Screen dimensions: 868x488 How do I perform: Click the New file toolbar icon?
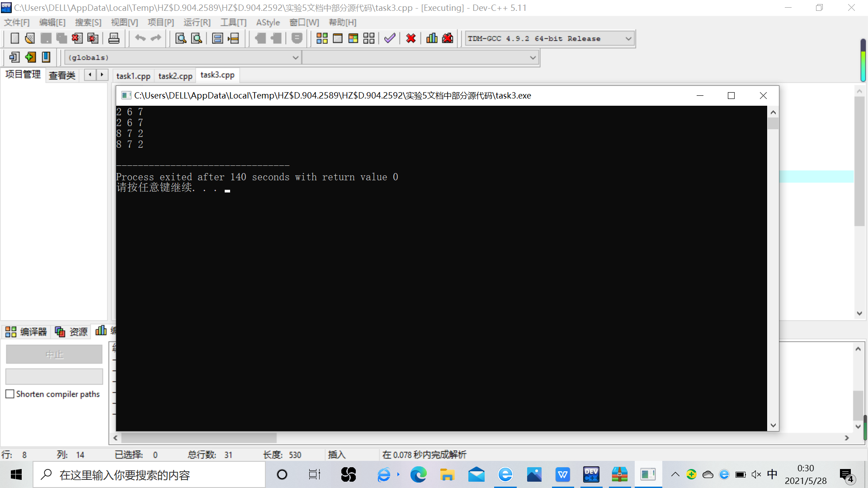(x=14, y=38)
